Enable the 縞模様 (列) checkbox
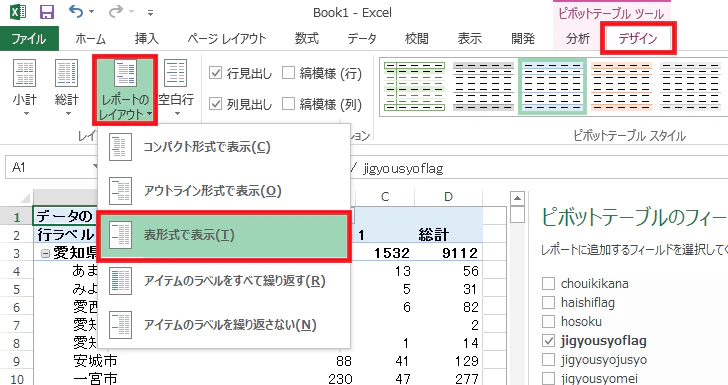 289,104
